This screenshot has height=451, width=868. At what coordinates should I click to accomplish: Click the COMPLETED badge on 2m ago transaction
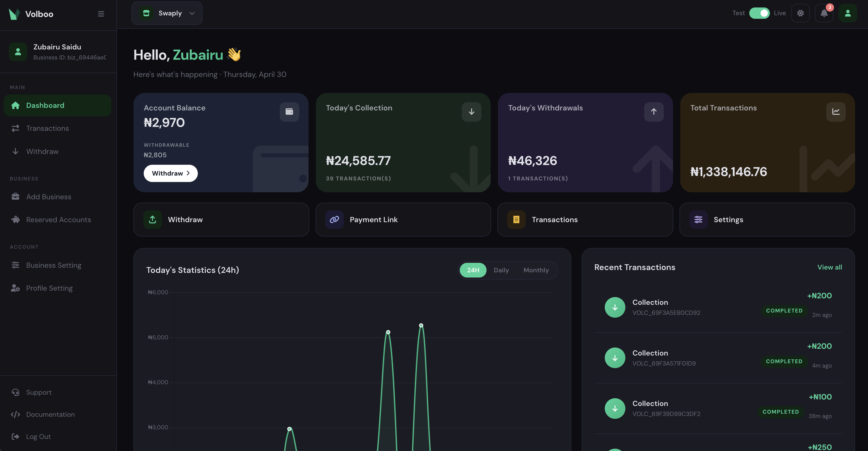[784, 310]
